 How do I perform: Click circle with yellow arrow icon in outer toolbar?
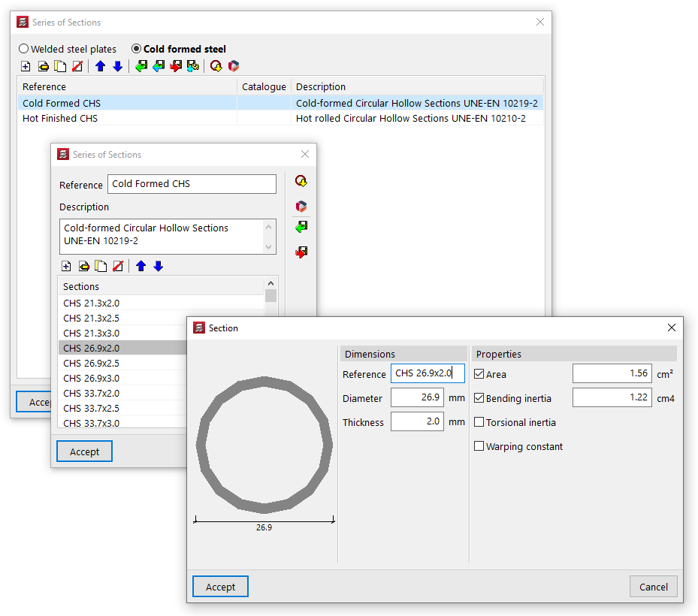216,66
